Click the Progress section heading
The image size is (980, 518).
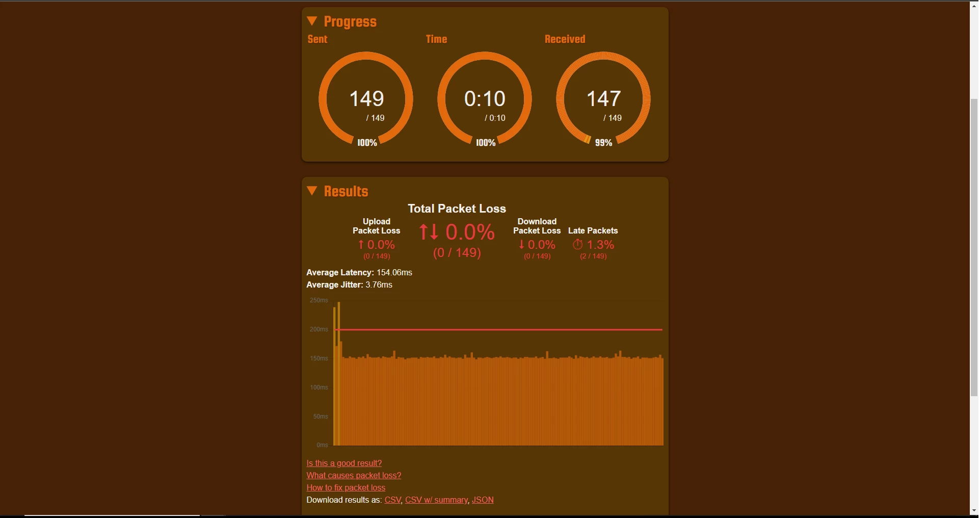click(350, 21)
